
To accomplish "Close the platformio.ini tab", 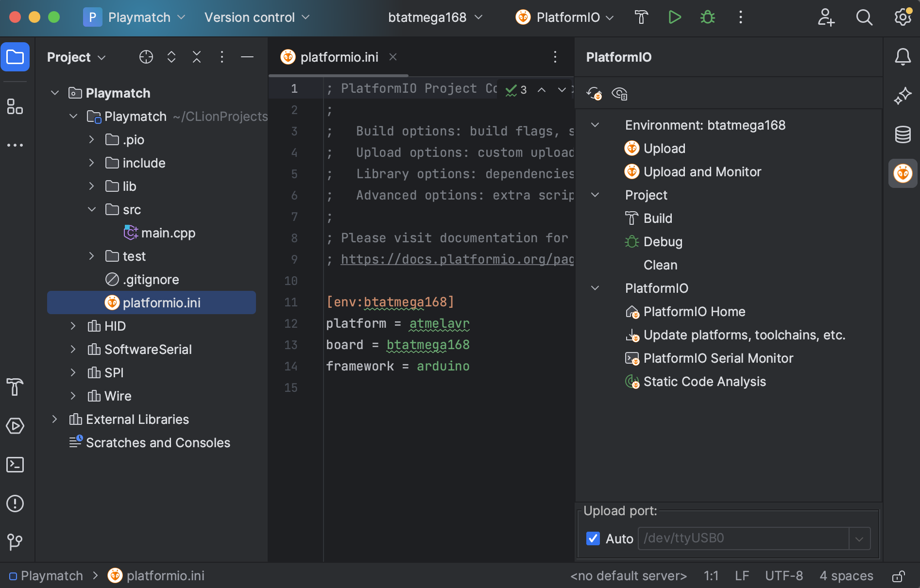I will click(x=393, y=57).
